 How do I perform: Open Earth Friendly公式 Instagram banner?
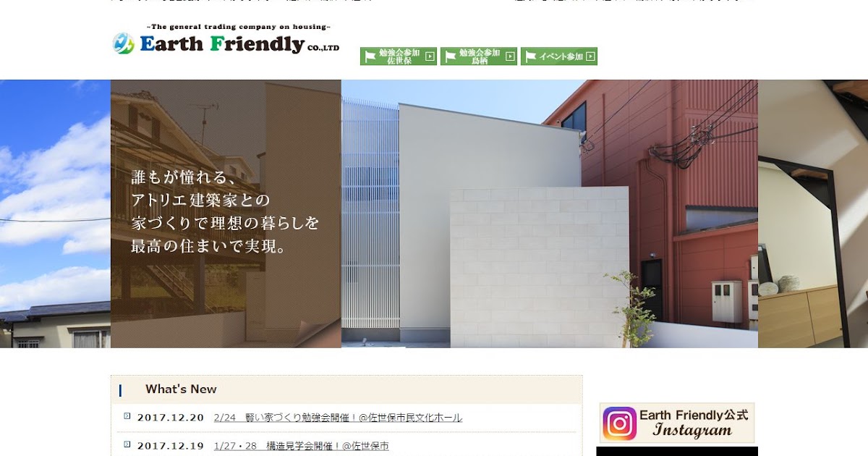pos(677,423)
